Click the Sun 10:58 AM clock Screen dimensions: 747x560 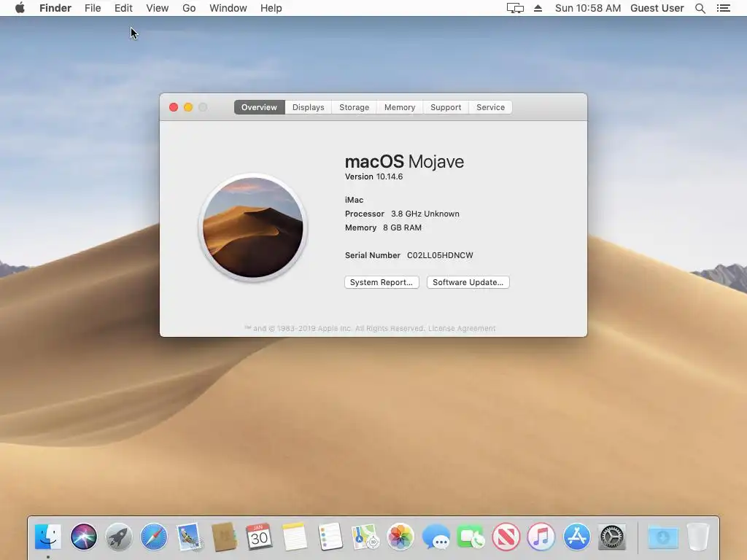coord(588,8)
